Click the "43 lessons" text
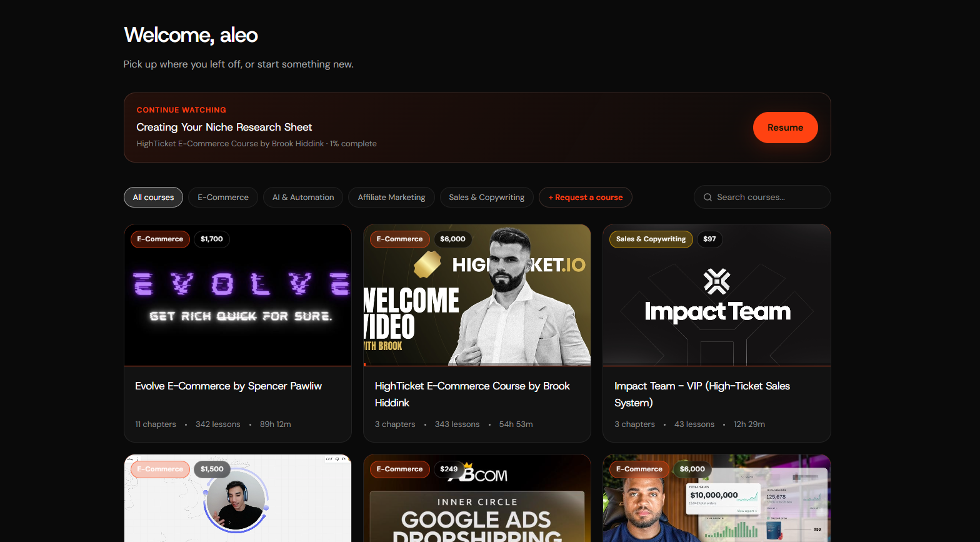This screenshot has width=980, height=542. (694, 424)
